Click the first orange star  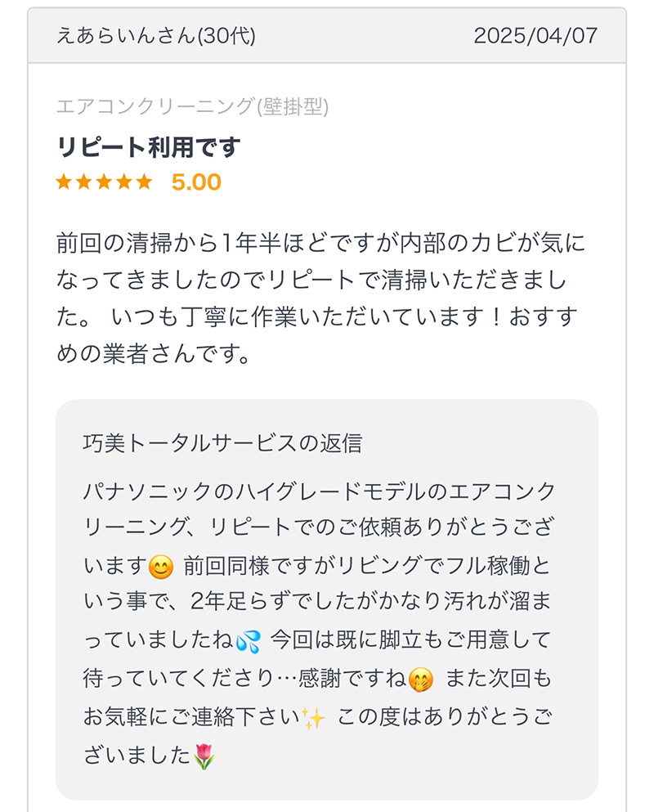64,182
